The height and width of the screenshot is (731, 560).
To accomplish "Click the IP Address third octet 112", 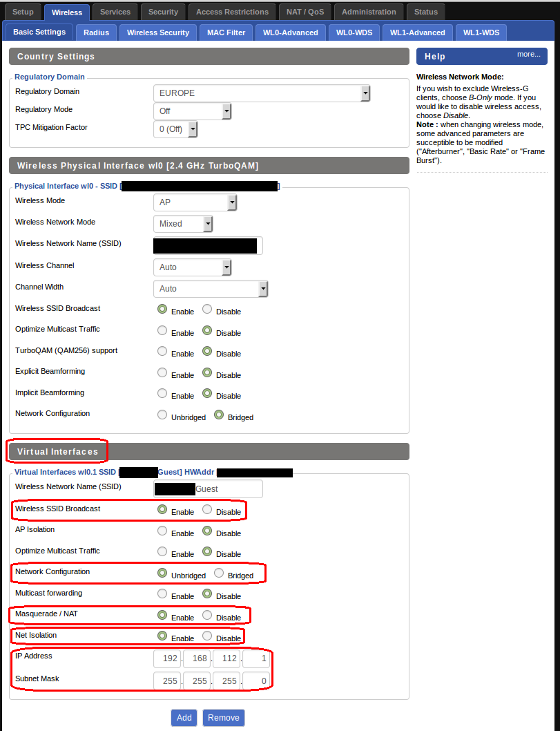I will [226, 658].
